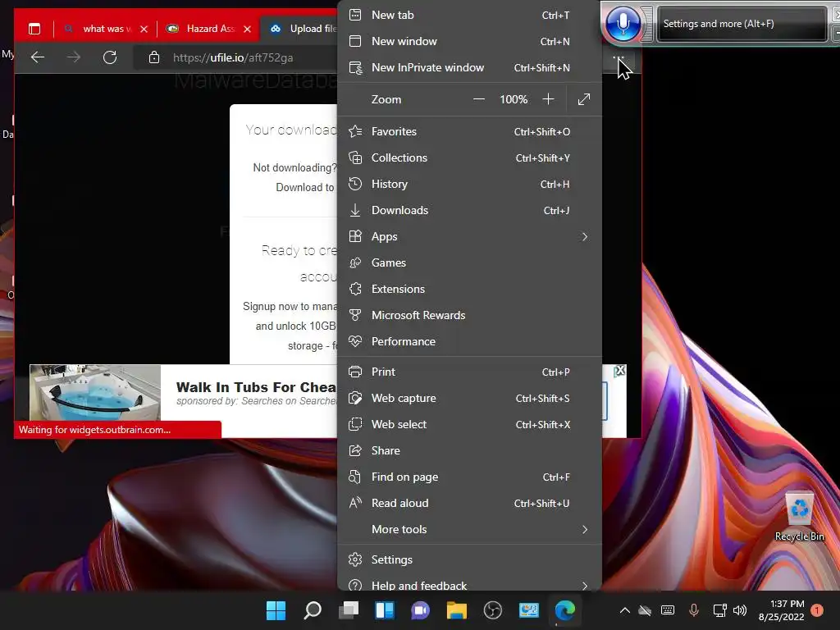This screenshot has width=840, height=630.
Task: View site info via lock icon
Action: 154,57
